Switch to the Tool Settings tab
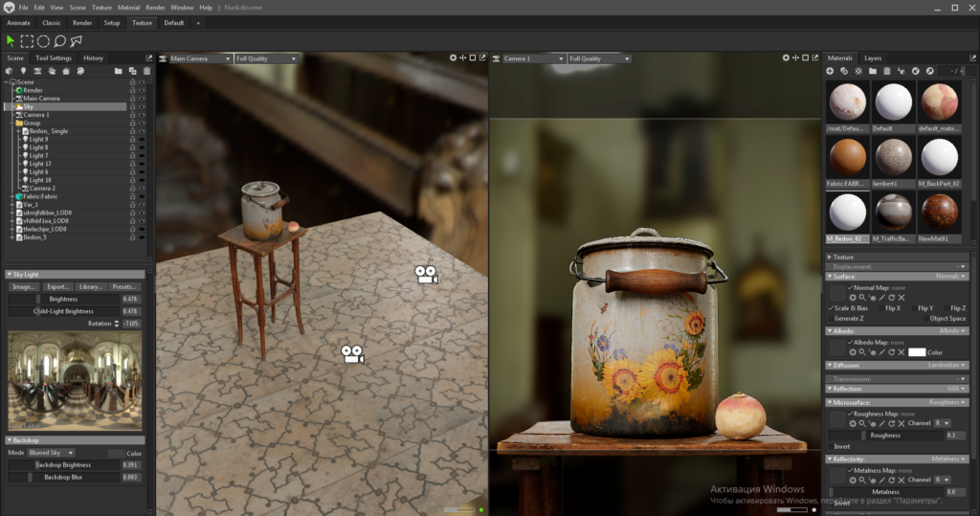Viewport: 980px width, 516px height. pos(54,58)
